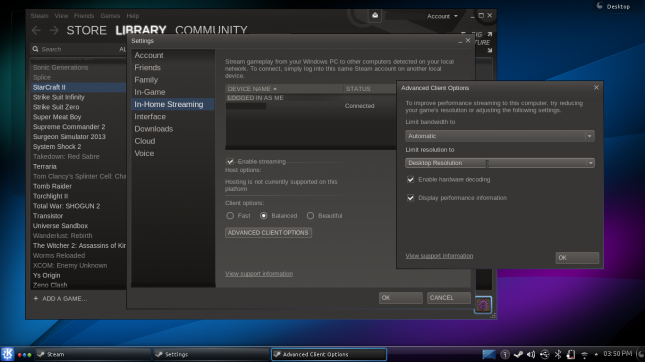Open the notifications info tray icon
Image resolution: width=645 pixels, height=362 pixels.
click(x=505, y=354)
